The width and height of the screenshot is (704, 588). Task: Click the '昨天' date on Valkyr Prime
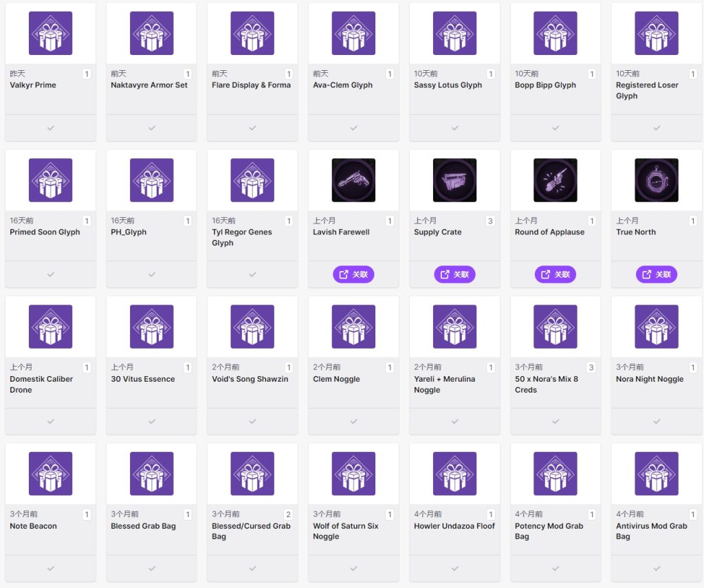click(17, 73)
